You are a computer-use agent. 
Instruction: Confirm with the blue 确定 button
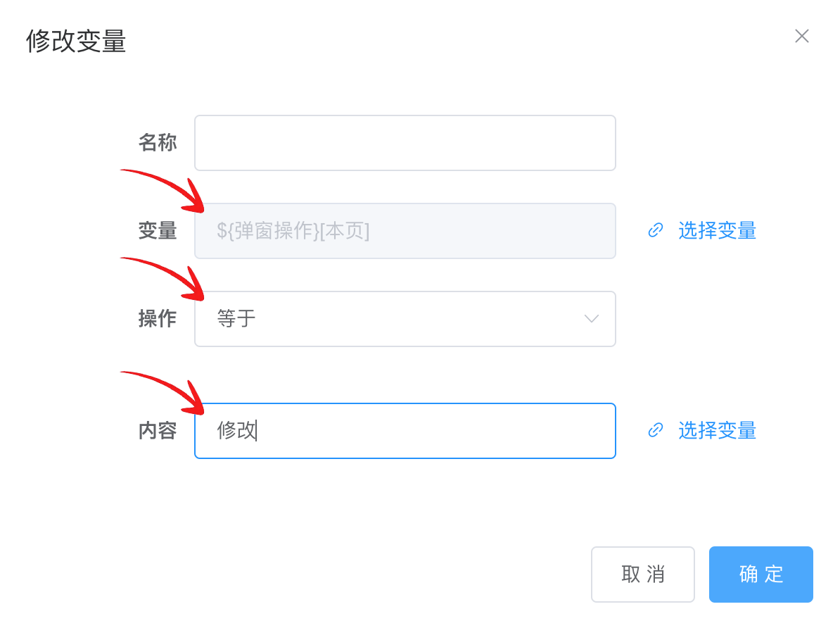(x=761, y=574)
